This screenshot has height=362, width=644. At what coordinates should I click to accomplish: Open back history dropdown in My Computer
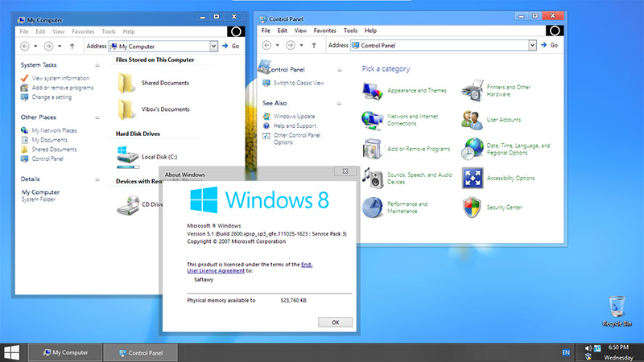pos(35,47)
